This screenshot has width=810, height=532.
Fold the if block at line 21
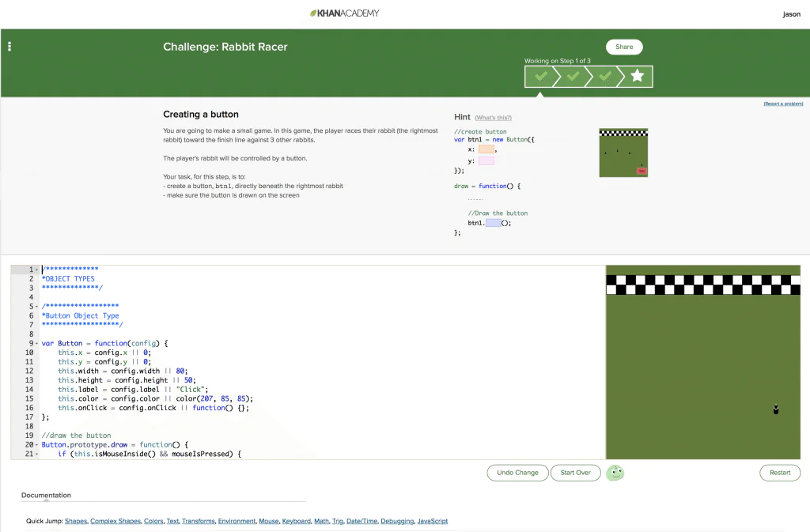37,455
